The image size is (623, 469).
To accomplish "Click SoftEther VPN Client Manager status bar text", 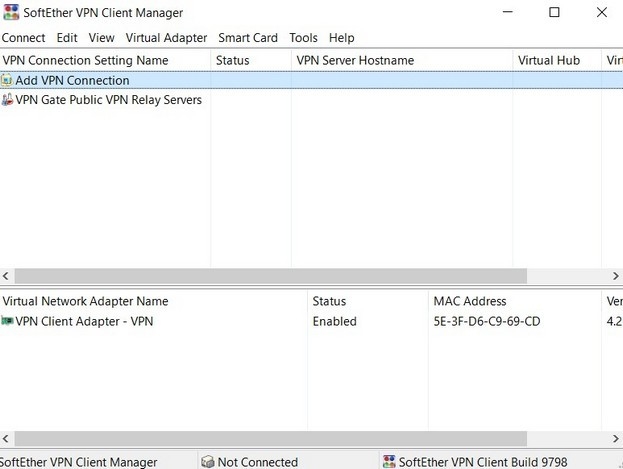I will click(x=78, y=462).
